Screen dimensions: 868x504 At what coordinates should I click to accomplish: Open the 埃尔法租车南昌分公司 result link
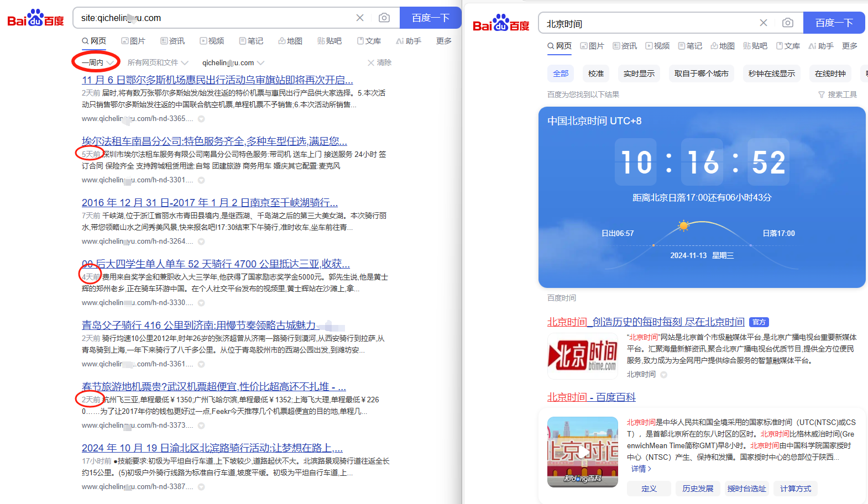(x=215, y=141)
